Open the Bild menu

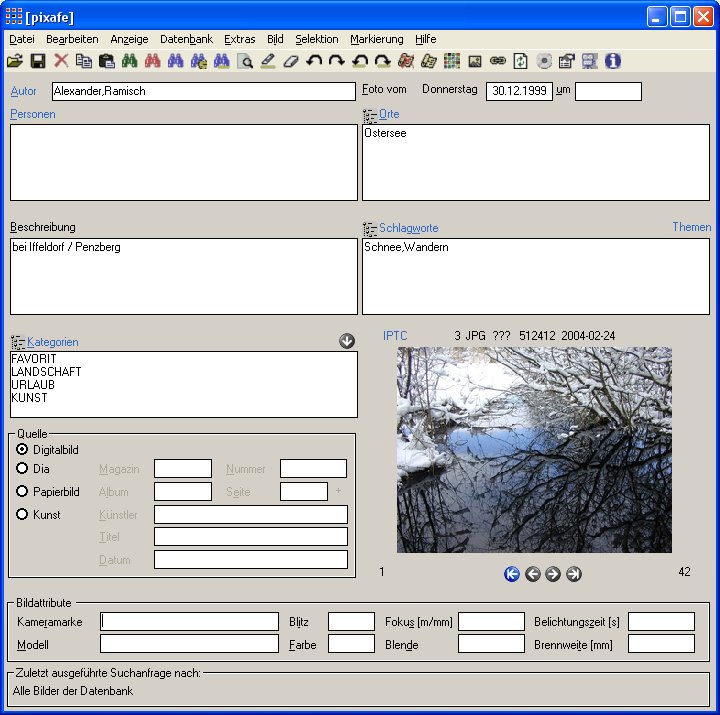[275, 39]
